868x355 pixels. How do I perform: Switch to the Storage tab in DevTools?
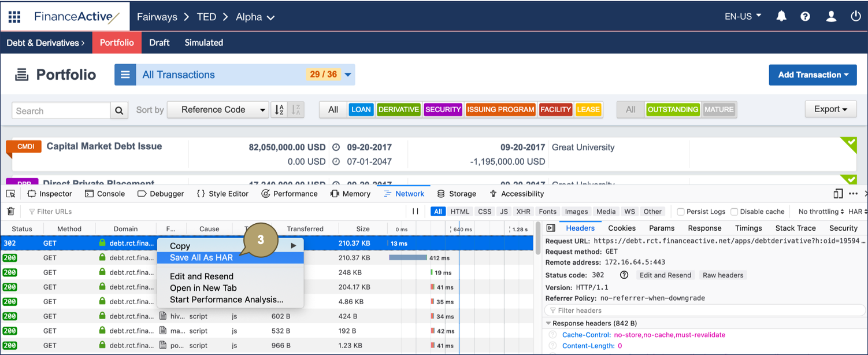pyautogui.click(x=457, y=193)
